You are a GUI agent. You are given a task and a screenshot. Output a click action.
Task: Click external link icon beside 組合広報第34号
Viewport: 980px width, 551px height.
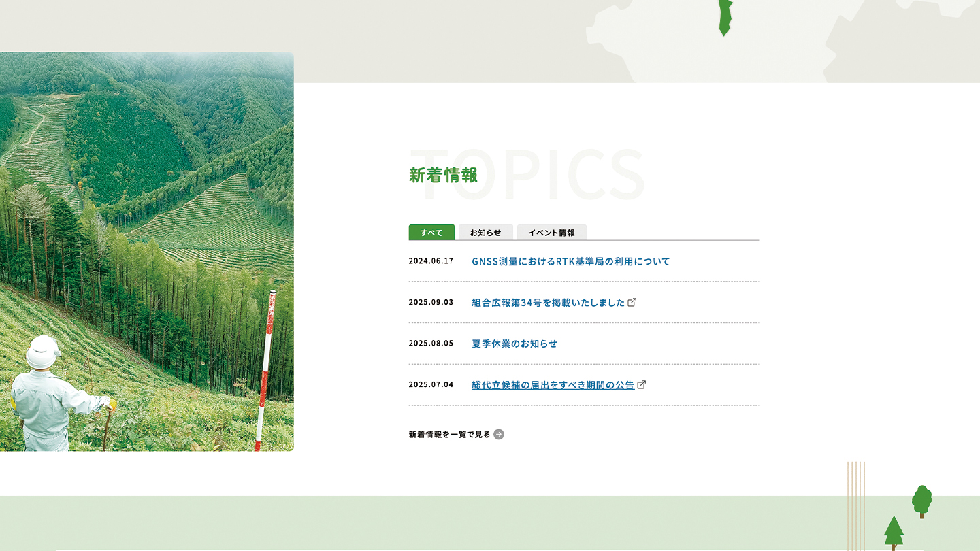click(x=632, y=302)
